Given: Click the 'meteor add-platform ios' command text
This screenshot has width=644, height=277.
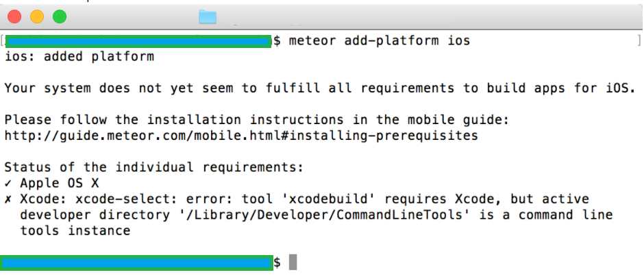Looking at the screenshot, I should 380,41.
